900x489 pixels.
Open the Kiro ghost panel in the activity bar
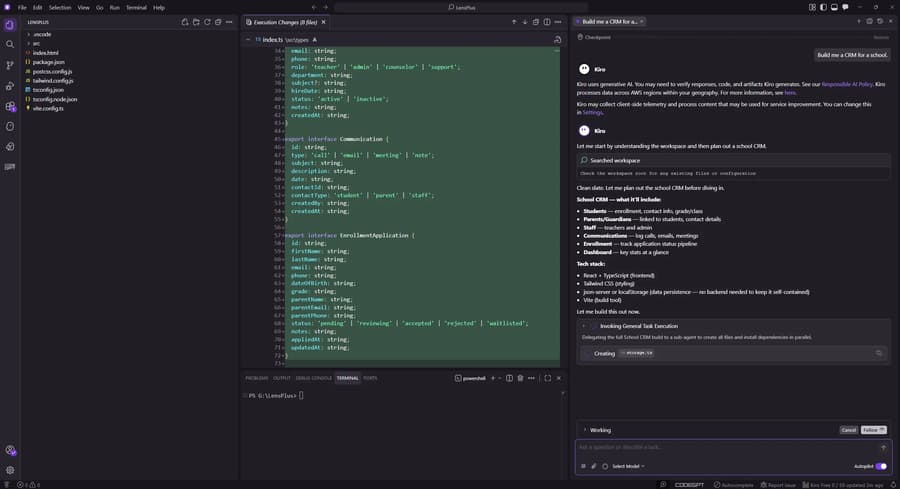(x=10, y=126)
